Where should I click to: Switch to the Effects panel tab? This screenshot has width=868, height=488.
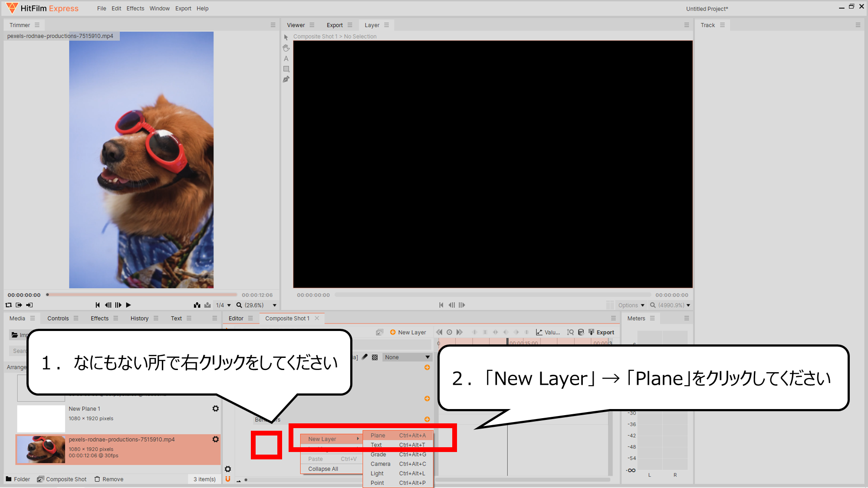click(99, 318)
